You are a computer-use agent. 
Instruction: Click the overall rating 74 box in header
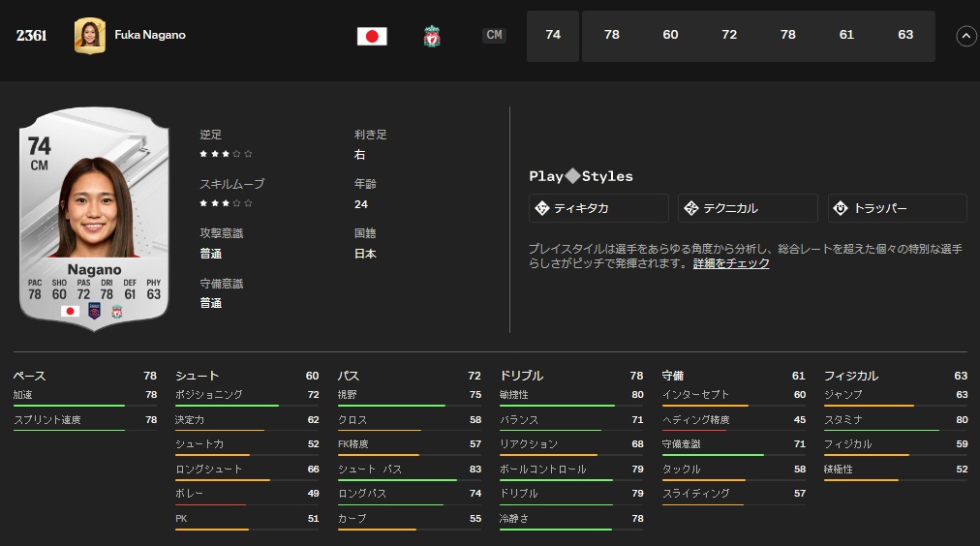point(553,36)
